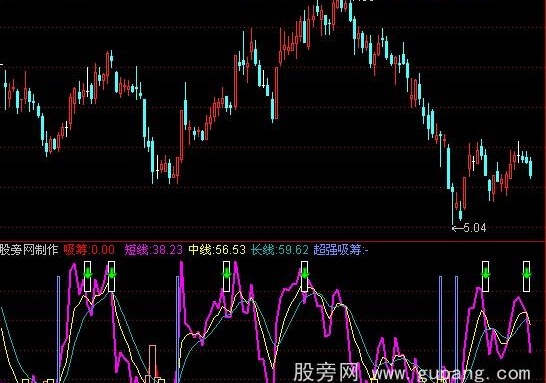Click the 股旁网制作 indicator title
Screen dimensions: 546x383
click(29, 250)
